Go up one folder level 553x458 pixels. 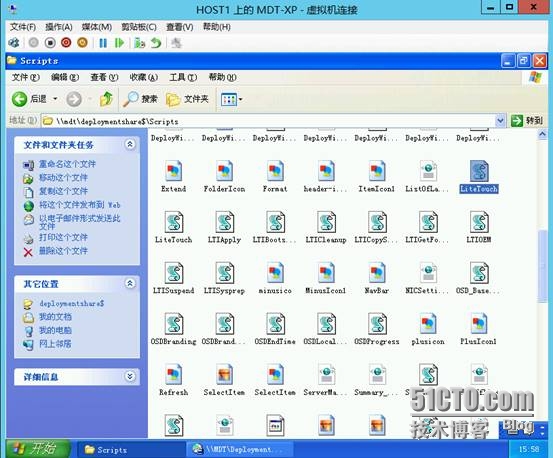click(106, 99)
